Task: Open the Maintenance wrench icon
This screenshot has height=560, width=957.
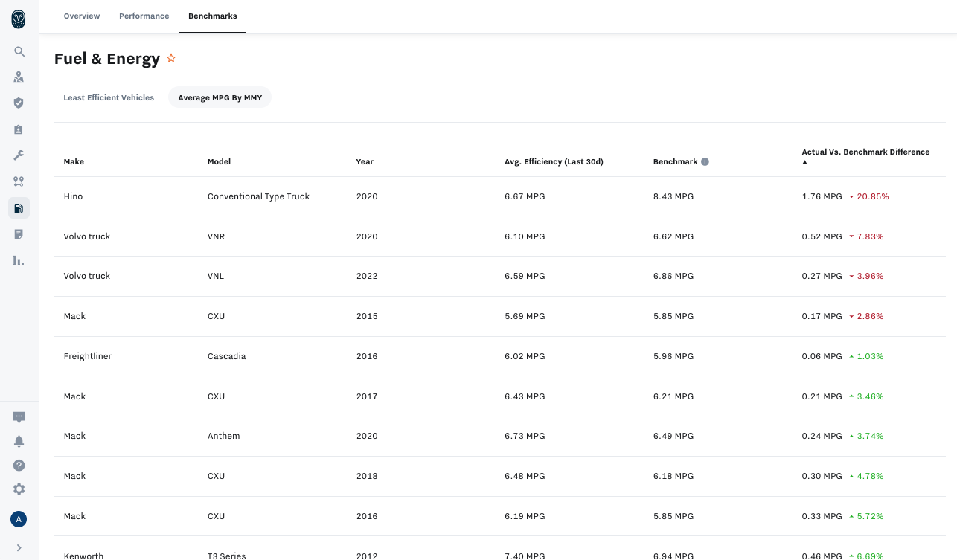Action: tap(19, 155)
